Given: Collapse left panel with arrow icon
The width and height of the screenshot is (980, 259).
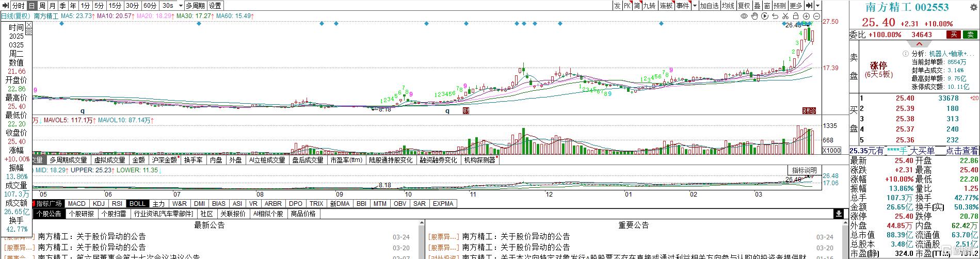Looking at the screenshot, I should click(x=5, y=5).
